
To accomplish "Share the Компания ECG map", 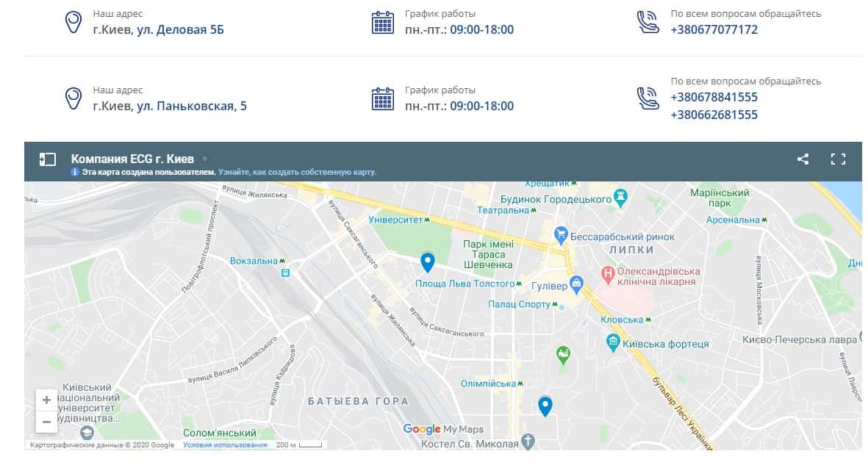I will point(803,159).
